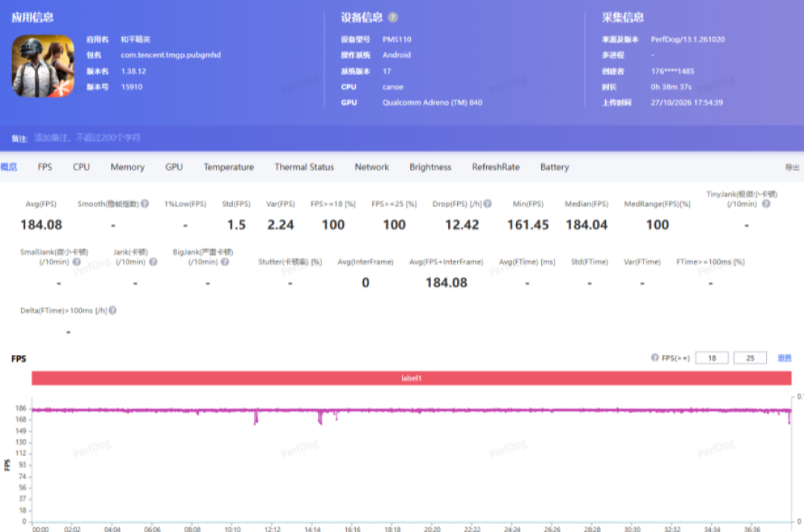Open the Battery tab

[555, 167]
